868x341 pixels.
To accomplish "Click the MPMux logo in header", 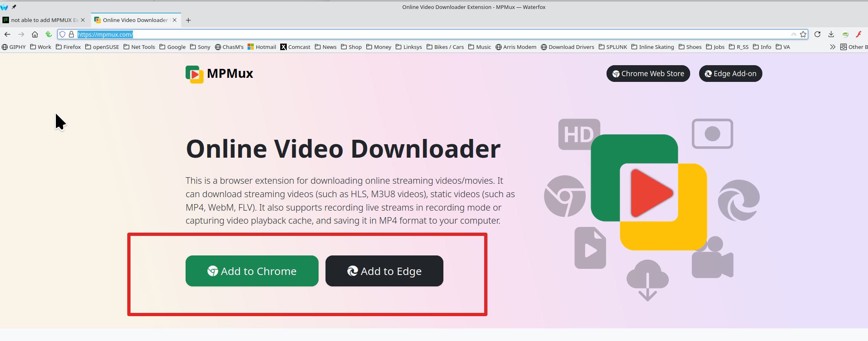I will pos(219,74).
